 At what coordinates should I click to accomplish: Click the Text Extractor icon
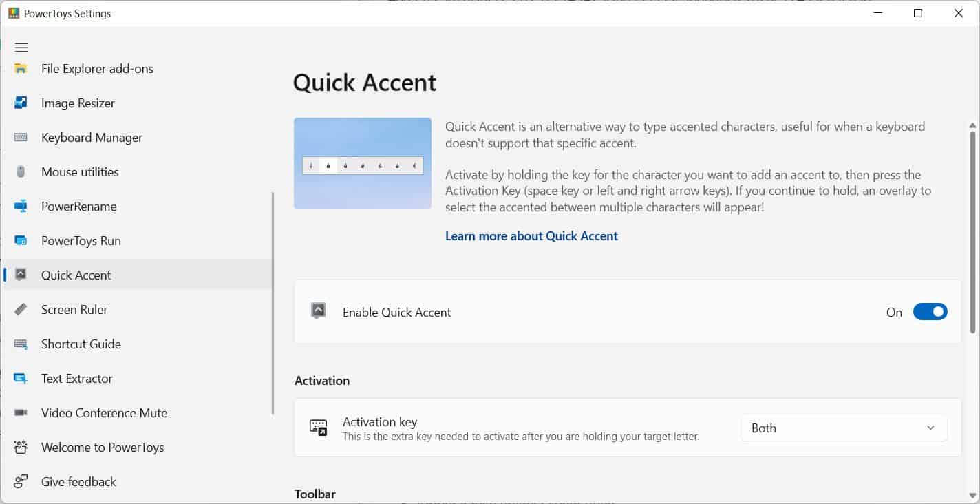pyautogui.click(x=21, y=379)
